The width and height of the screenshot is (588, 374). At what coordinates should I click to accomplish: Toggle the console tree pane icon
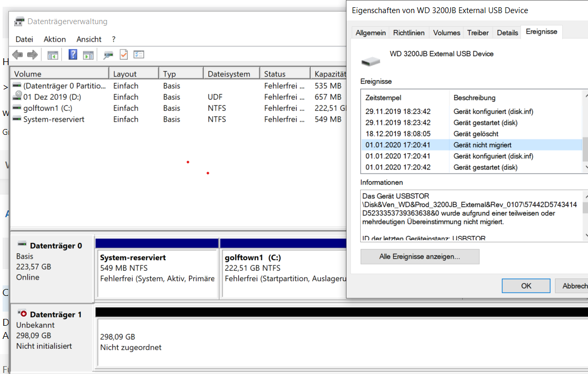click(53, 55)
